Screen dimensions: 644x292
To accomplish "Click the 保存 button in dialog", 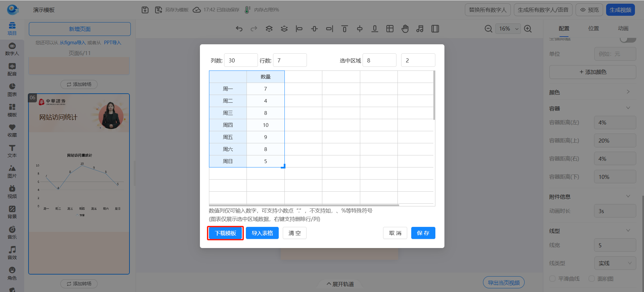I will [423, 233].
